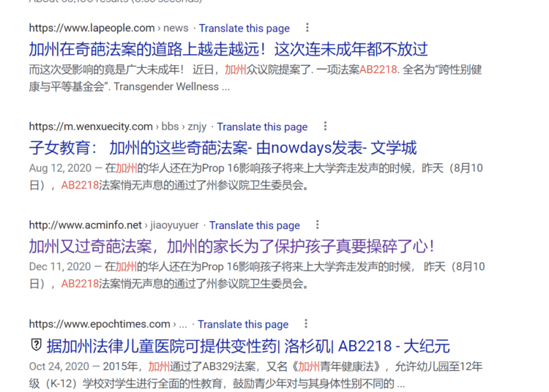This screenshot has width=549, height=392.
Task: Click date 'Aug 12, 2020' in snippet
Action: click(60, 168)
